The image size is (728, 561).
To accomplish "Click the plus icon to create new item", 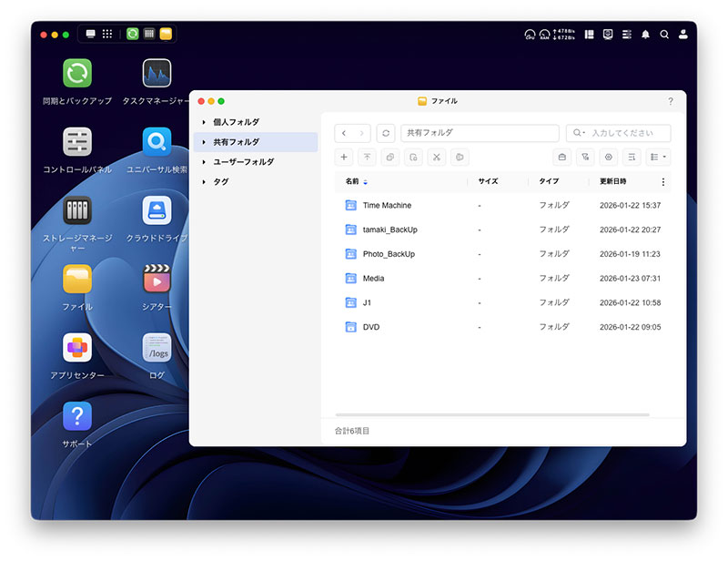I will point(344,157).
